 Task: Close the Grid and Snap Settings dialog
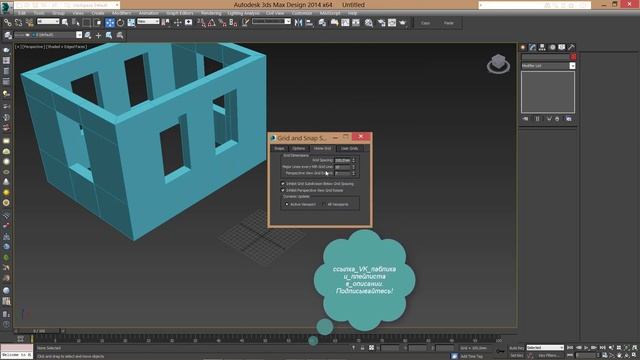[361, 137]
